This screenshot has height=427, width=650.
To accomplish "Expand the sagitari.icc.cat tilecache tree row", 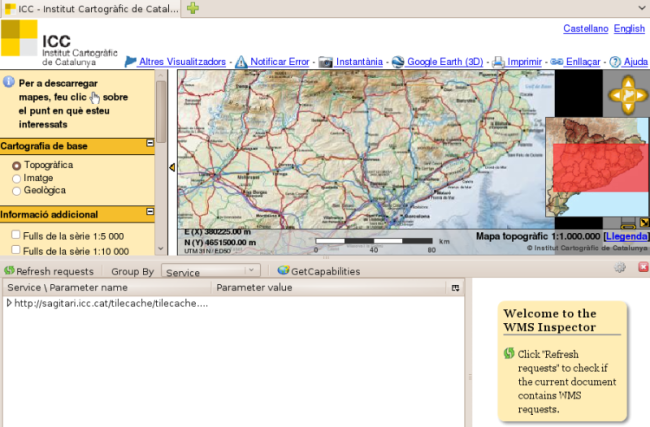I will click(x=9, y=303).
